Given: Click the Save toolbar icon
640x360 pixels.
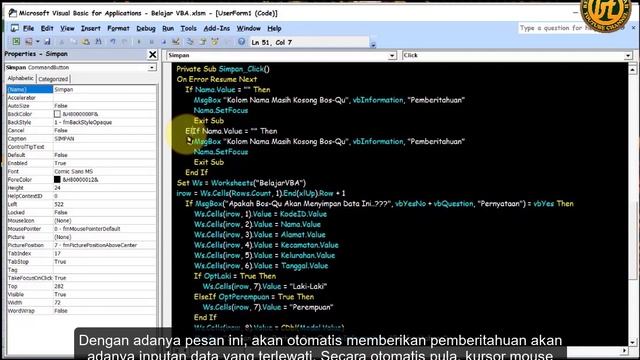Looking at the screenshot, I should coord(47,42).
